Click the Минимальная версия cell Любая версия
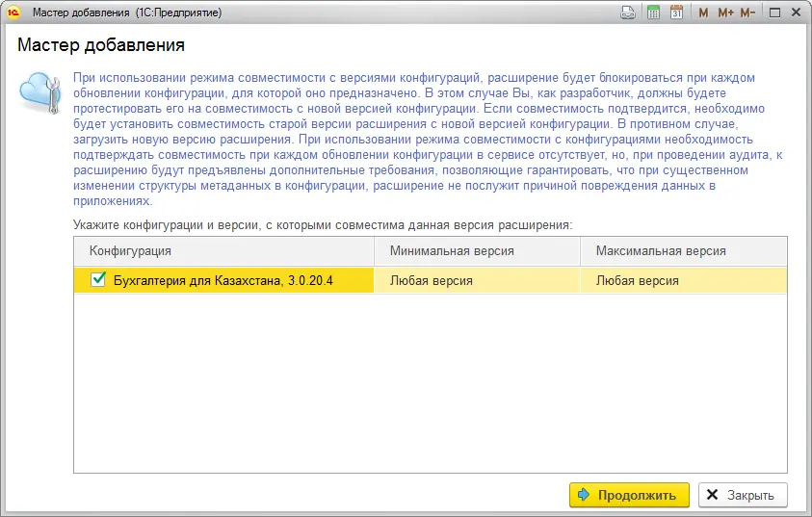 click(x=477, y=280)
